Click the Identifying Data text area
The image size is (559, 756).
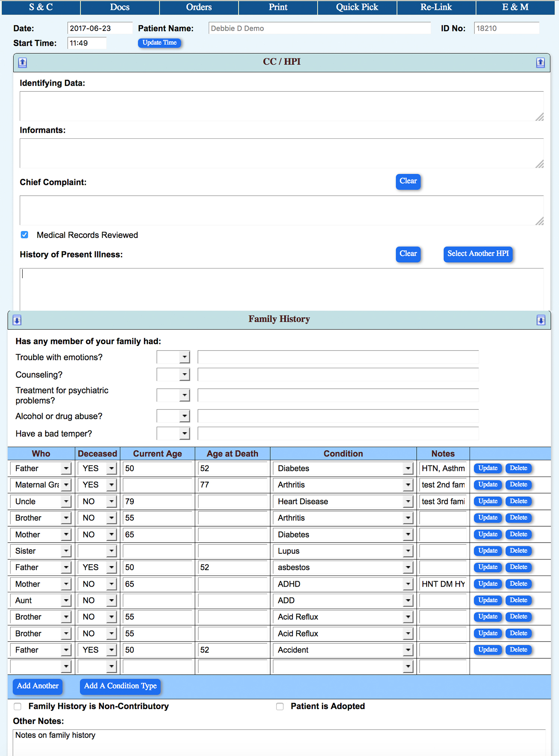[282, 106]
